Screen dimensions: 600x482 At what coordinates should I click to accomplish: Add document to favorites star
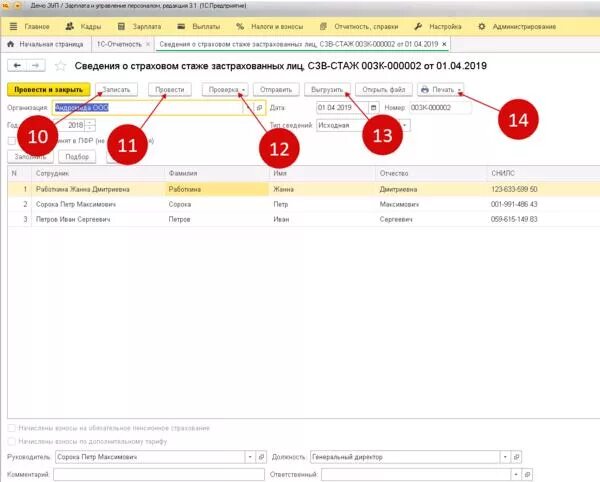click(x=60, y=66)
